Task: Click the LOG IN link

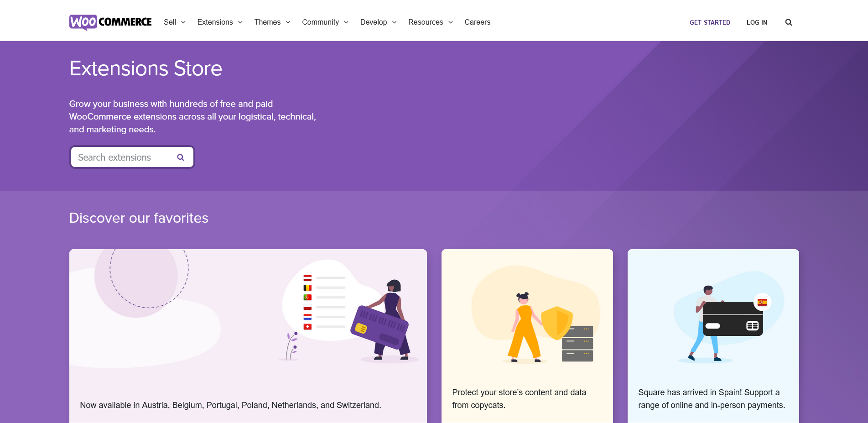Action: [x=757, y=22]
